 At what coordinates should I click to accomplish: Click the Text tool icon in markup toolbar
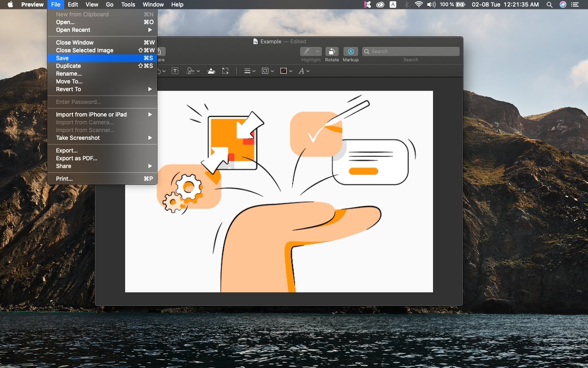point(175,71)
